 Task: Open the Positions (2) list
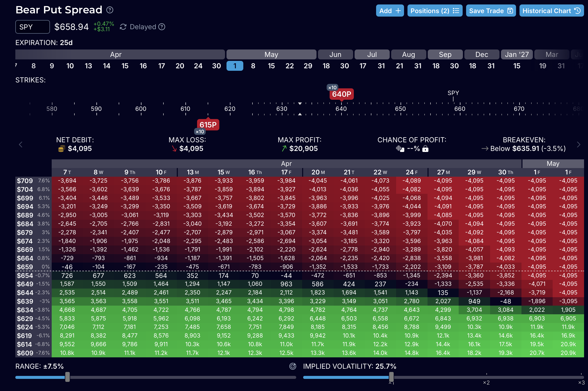(434, 11)
